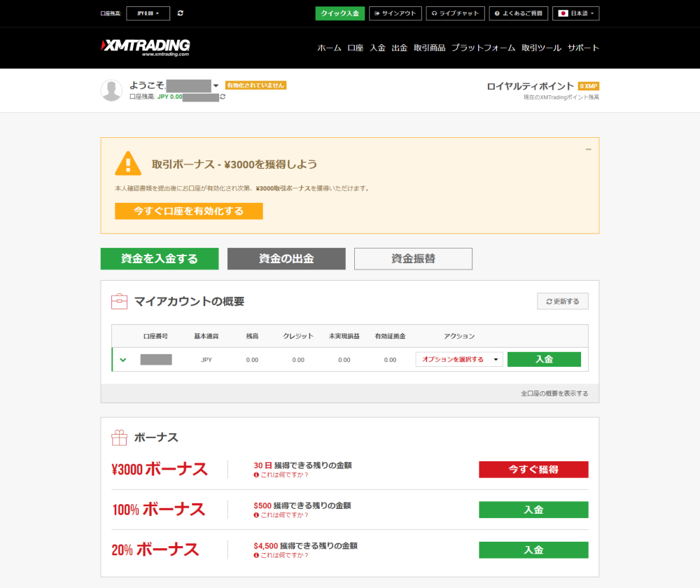Click the 資金振替 button
This screenshot has width=700, height=588.
(x=413, y=259)
